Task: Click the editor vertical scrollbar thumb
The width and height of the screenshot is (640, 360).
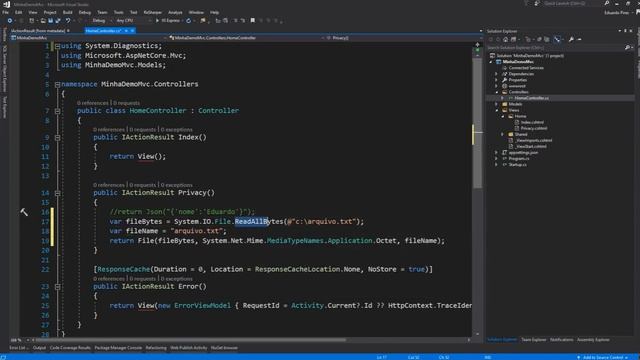Action: point(477,122)
